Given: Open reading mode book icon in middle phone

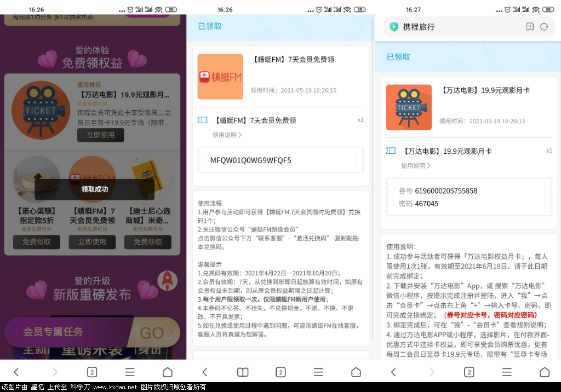Looking at the screenshot, I should click(x=243, y=372).
